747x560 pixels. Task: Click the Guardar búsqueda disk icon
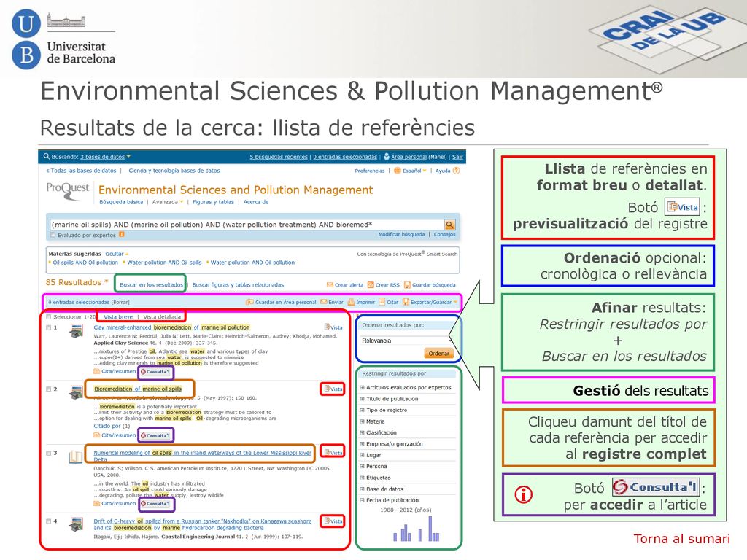[407, 285]
